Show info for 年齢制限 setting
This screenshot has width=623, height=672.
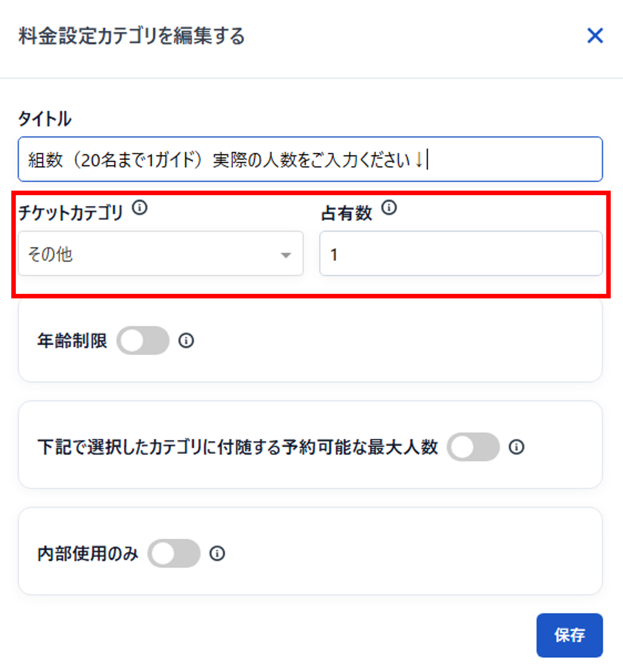tap(186, 341)
